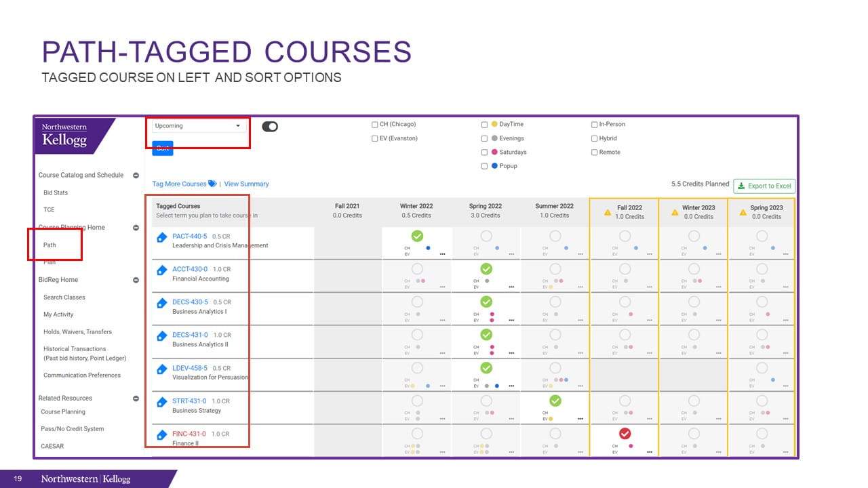
Task: Open Search Classes in the sidebar
Action: coord(64,298)
